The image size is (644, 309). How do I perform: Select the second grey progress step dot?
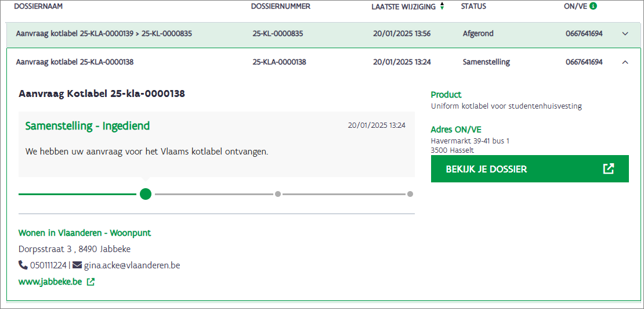point(278,194)
